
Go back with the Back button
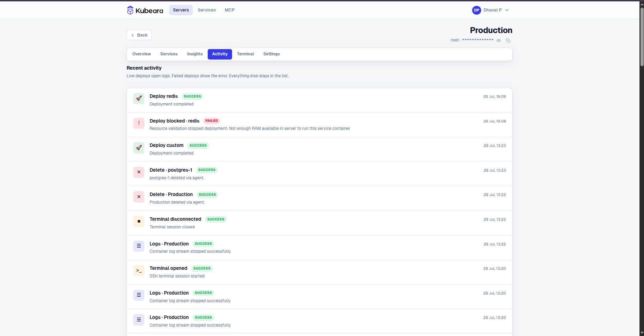[139, 35]
